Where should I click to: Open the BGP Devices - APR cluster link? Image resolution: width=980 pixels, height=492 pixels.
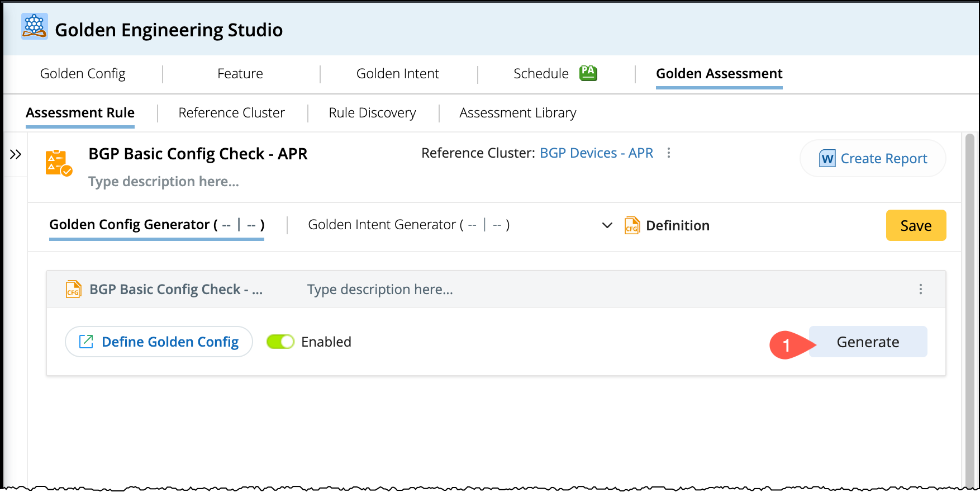(x=596, y=153)
